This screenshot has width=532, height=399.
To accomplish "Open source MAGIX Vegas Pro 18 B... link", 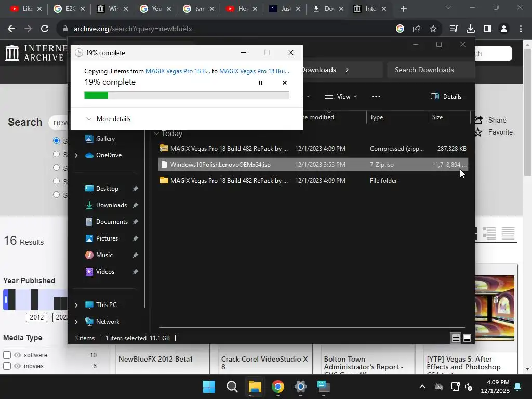I will (x=178, y=71).
